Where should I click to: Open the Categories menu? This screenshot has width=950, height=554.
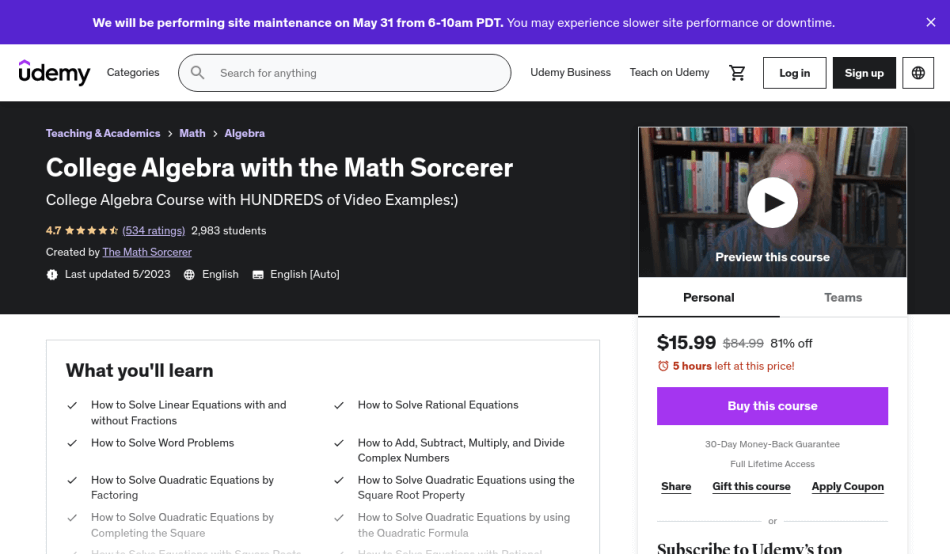(x=133, y=73)
